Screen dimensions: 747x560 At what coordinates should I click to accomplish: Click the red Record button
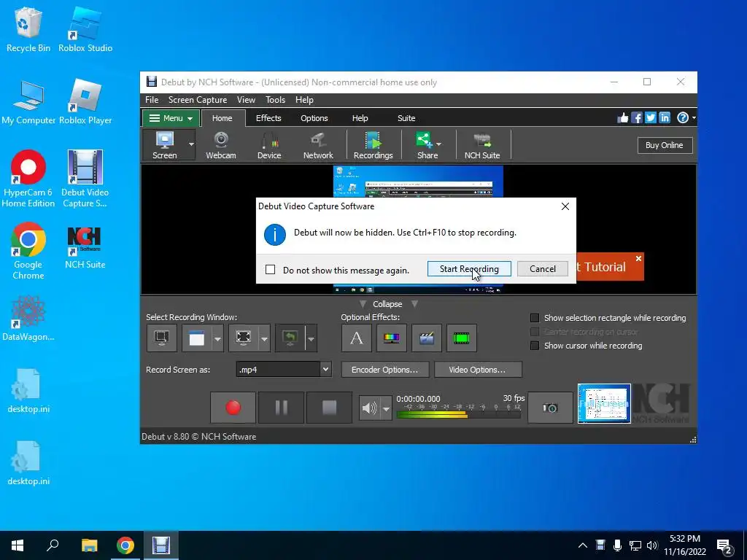(x=233, y=408)
